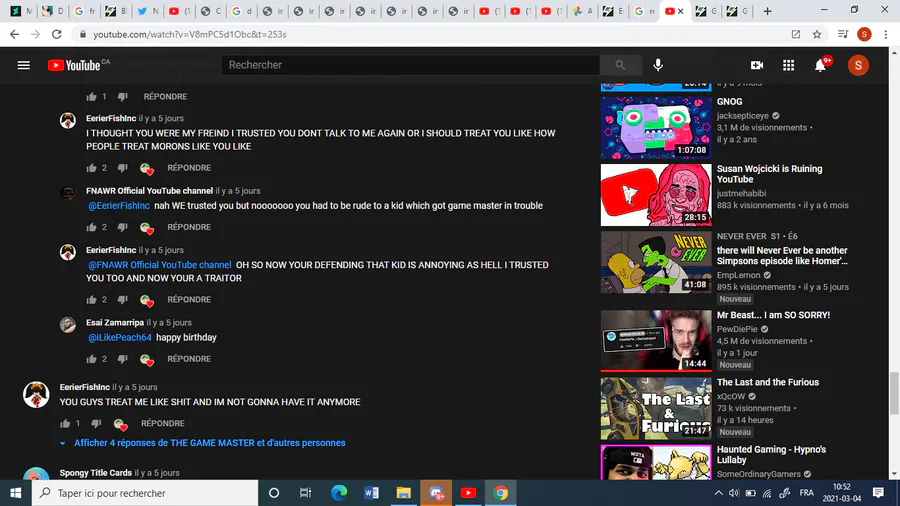Click the Windows taskbar search box

tap(145, 493)
